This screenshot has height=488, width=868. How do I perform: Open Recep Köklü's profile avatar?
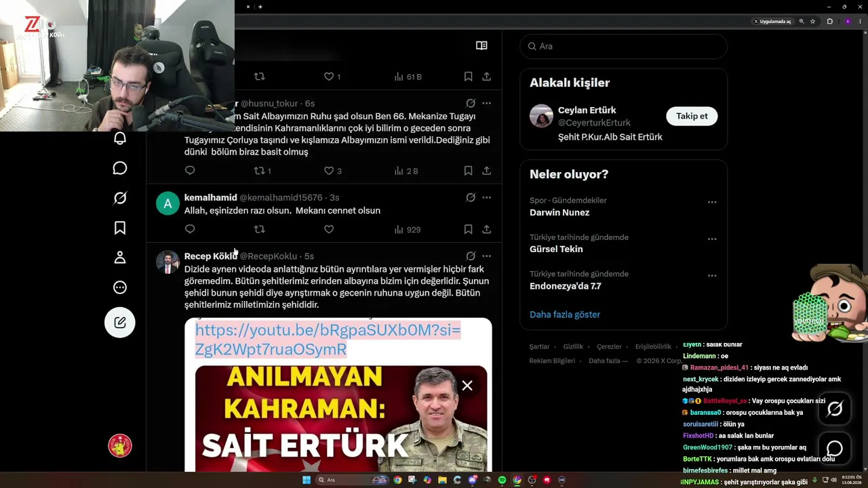coord(167,262)
